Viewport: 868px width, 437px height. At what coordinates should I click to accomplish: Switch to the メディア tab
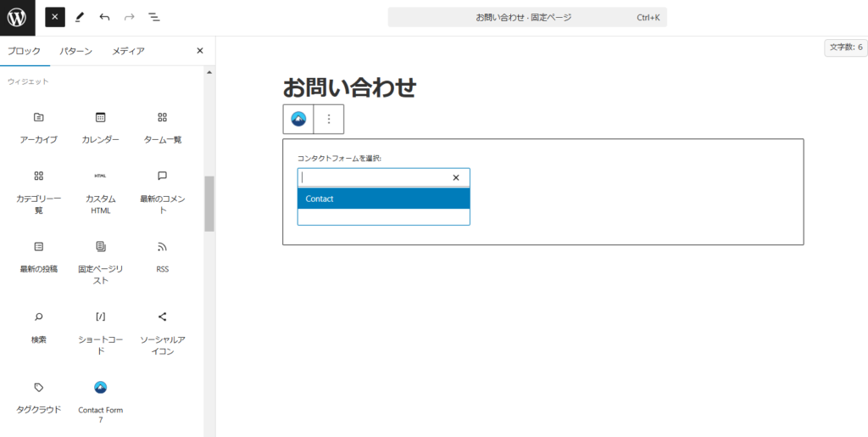(129, 51)
